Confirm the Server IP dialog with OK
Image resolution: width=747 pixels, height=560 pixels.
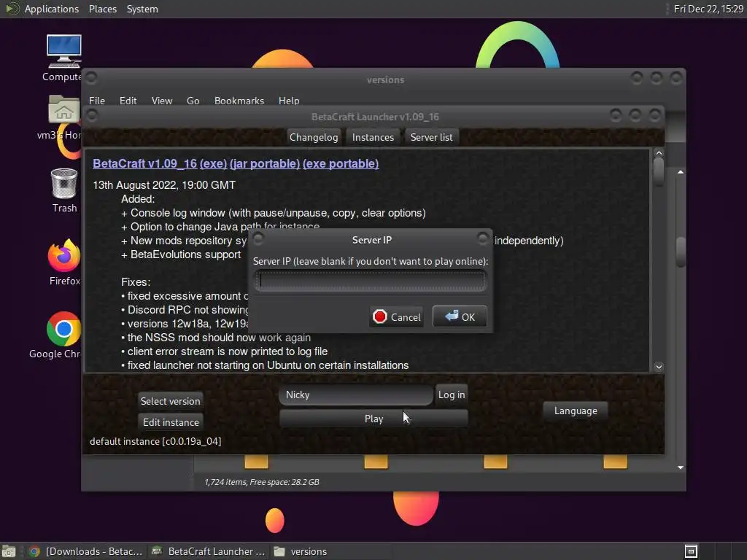pos(460,316)
